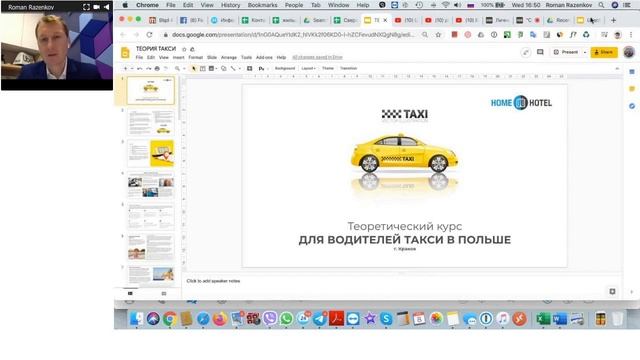This screenshot has width=640, height=360.
Task: Click the all changes saved in Drive link
Action: 317,58
